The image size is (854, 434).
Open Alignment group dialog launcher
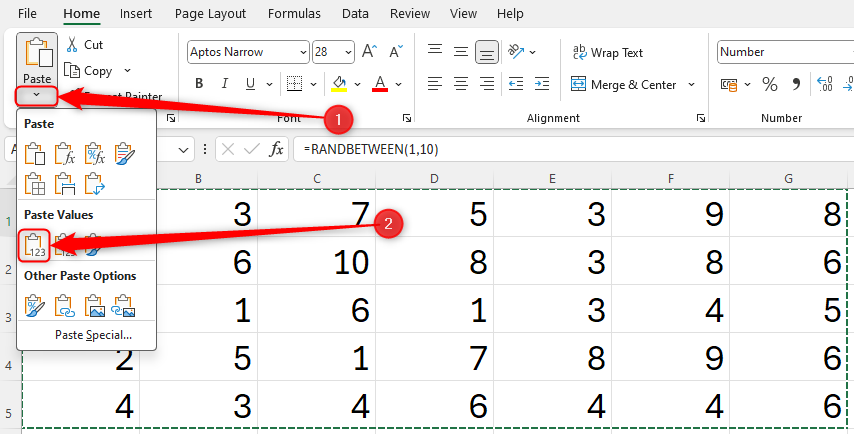pyautogui.click(x=701, y=118)
